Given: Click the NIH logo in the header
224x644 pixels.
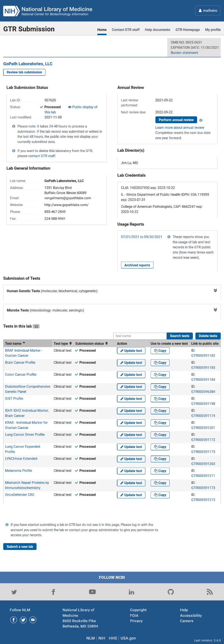Looking at the screenshot, I should pos(10,11).
